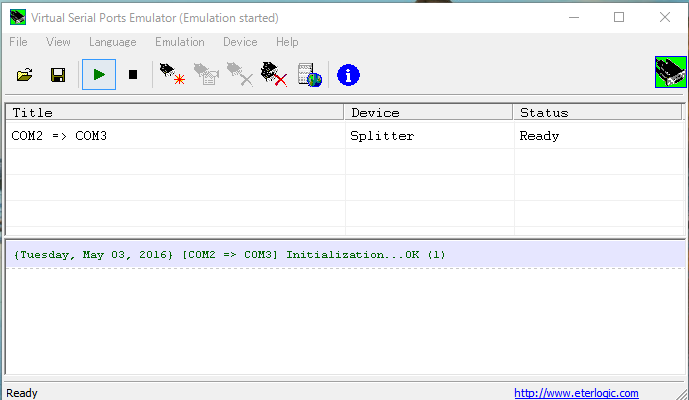
Task: Remove all devices with red X connector icon
Action: click(274, 74)
